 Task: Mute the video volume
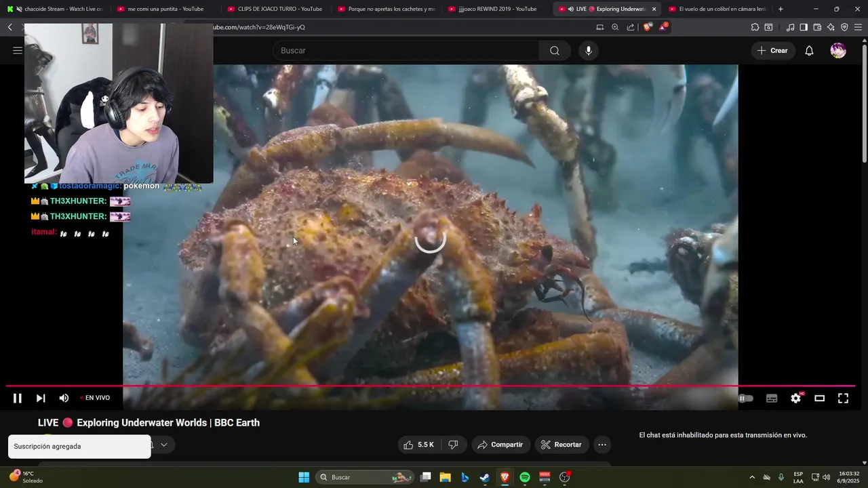(64, 398)
